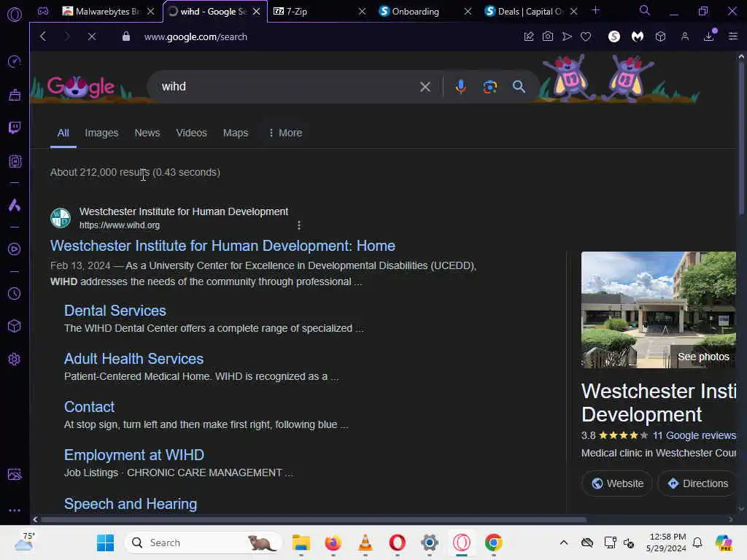Open GX Cleaner icon in sidebar
The width and height of the screenshot is (747, 560).
[15, 95]
